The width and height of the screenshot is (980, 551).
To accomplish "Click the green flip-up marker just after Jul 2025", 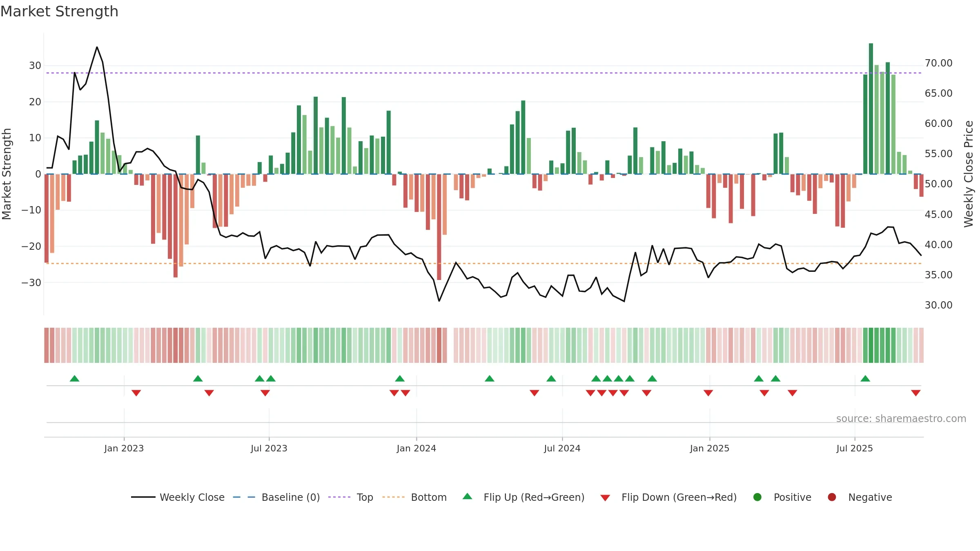I will [865, 379].
